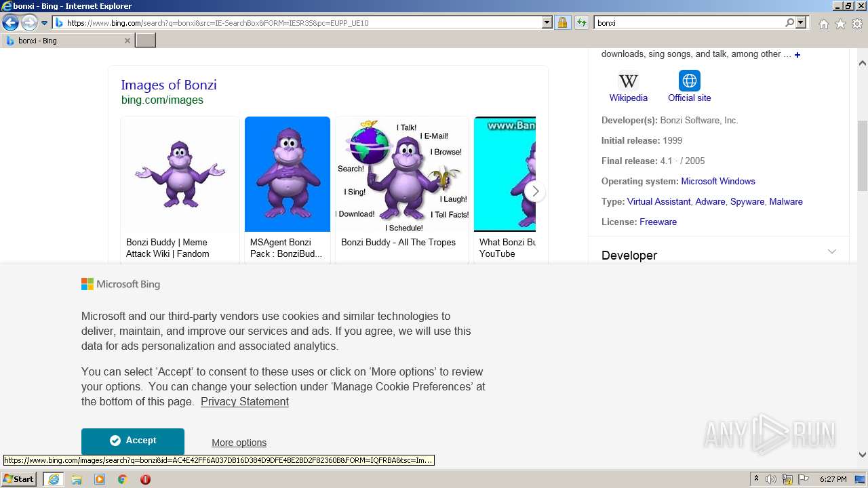Open the Home icon in toolbar
This screenshot has width=868, height=488.
(x=823, y=24)
